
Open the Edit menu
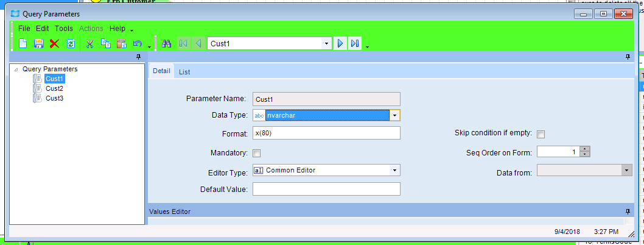tap(42, 29)
